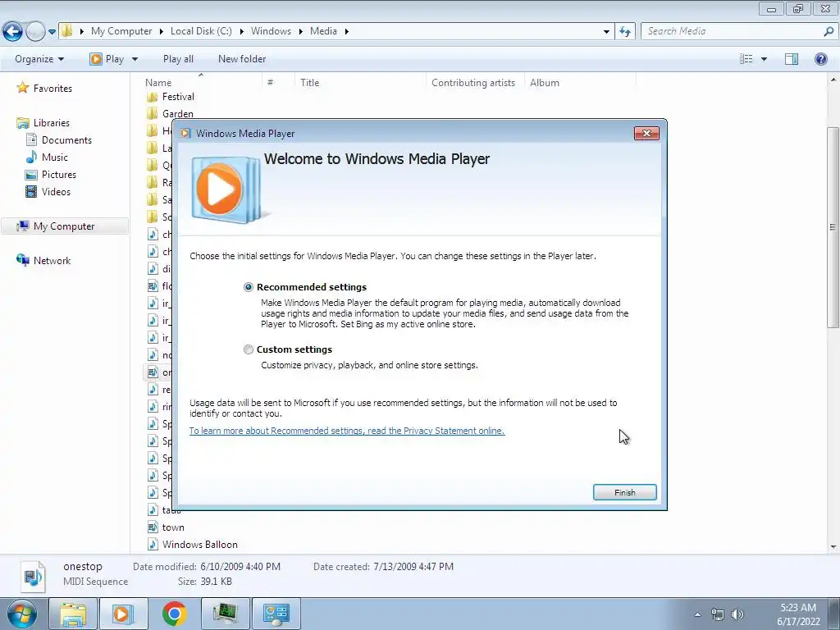The image size is (840, 630).
Task: Click the volume speaker tray icon
Action: [737, 614]
